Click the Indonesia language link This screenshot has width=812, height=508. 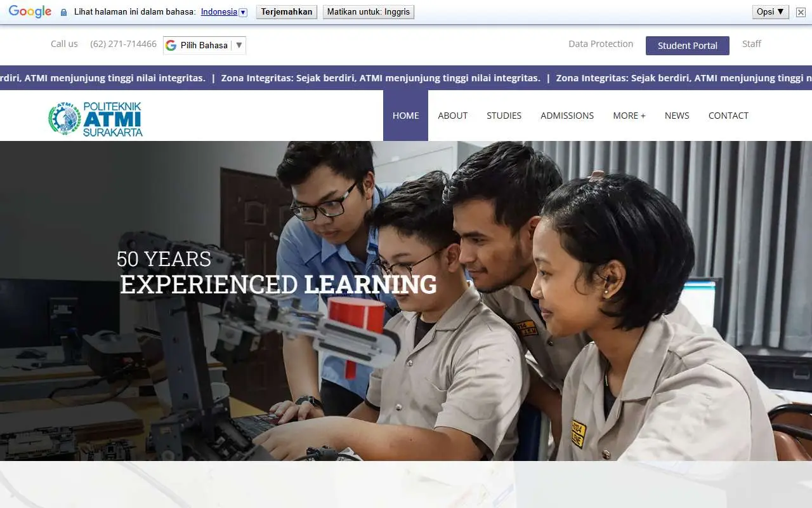(x=219, y=12)
